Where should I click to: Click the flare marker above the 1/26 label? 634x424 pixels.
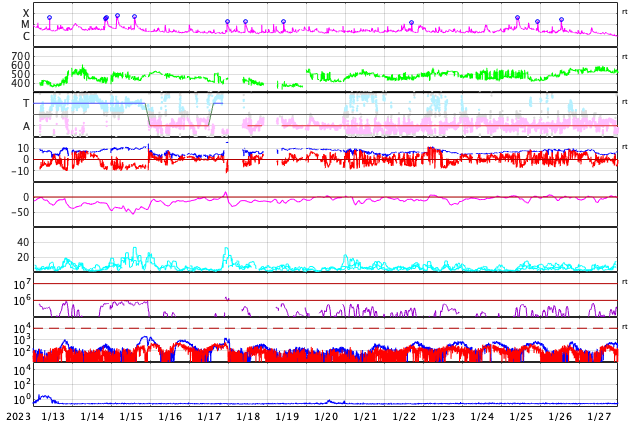pos(562,19)
